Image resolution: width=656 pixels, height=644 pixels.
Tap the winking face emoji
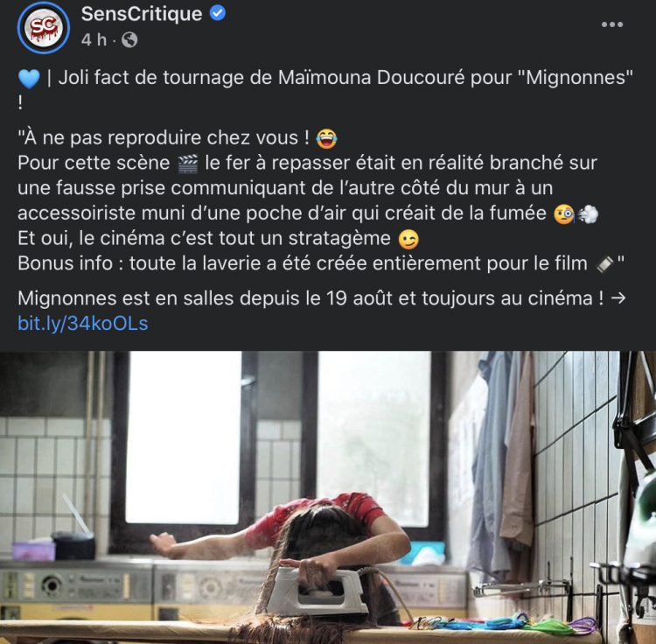[x=408, y=240]
